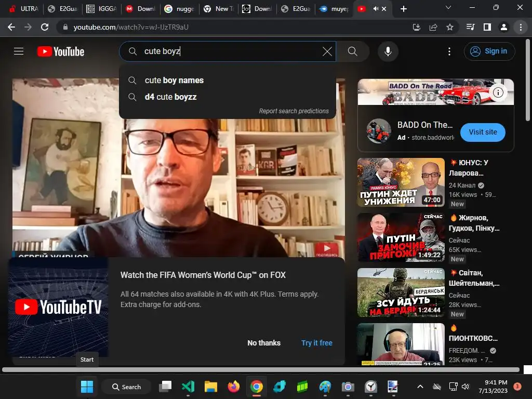Show hidden system tray icons
The height and width of the screenshot is (399, 532).
click(x=420, y=387)
